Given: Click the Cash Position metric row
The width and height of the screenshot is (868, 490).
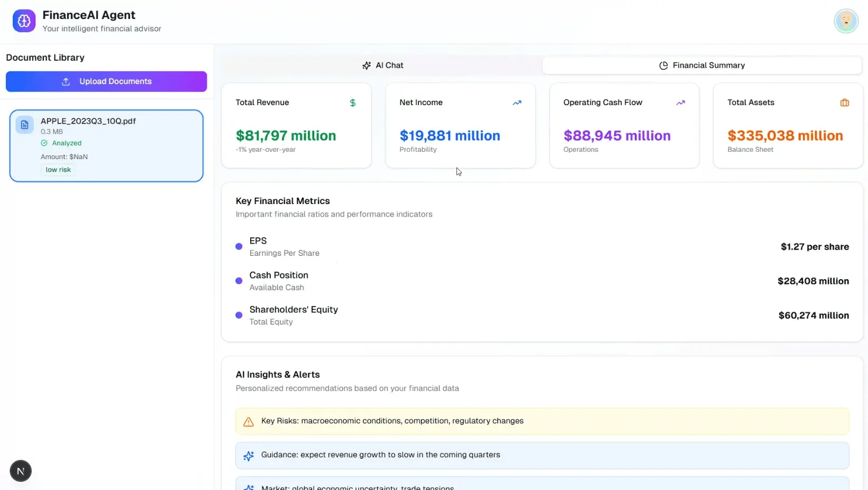Looking at the screenshot, I should 542,281.
